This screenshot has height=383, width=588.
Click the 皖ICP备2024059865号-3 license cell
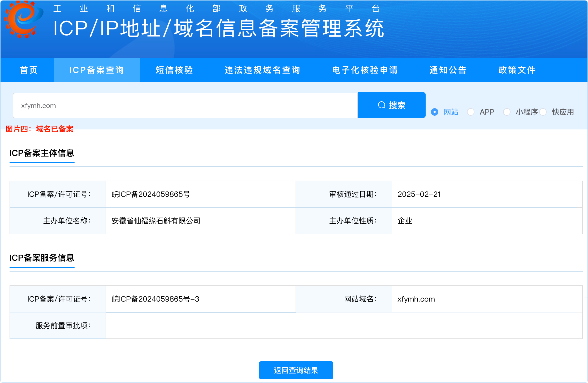(x=155, y=299)
